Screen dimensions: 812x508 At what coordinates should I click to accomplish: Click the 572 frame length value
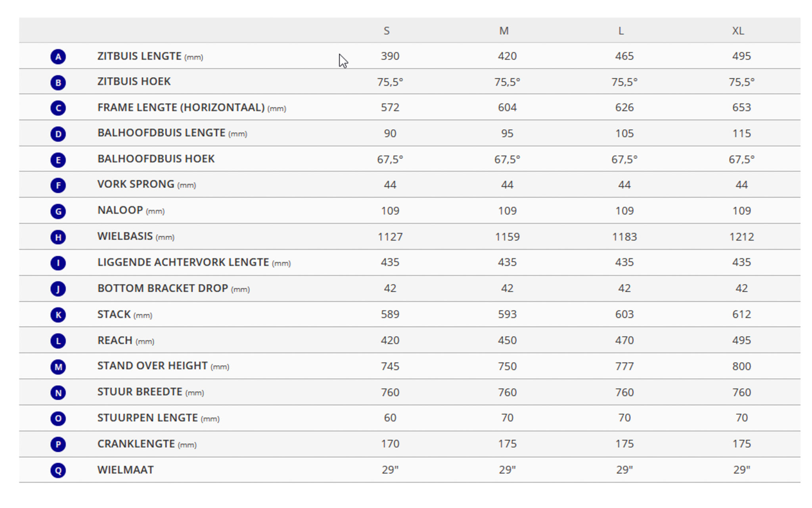390,108
